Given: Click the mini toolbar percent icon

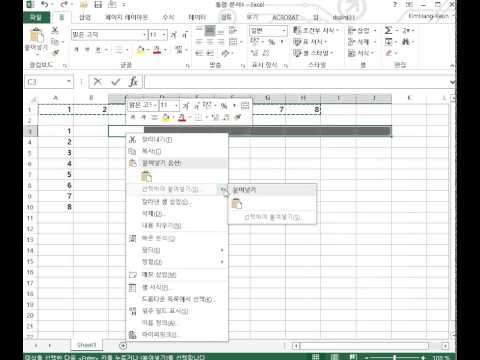Looking at the screenshot, I should tap(224, 106).
